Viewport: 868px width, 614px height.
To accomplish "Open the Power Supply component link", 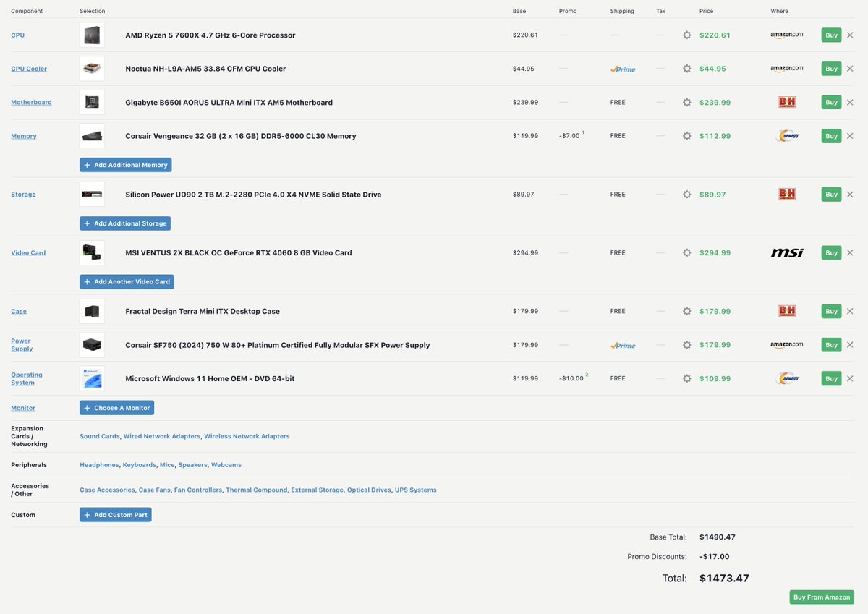I will point(22,345).
